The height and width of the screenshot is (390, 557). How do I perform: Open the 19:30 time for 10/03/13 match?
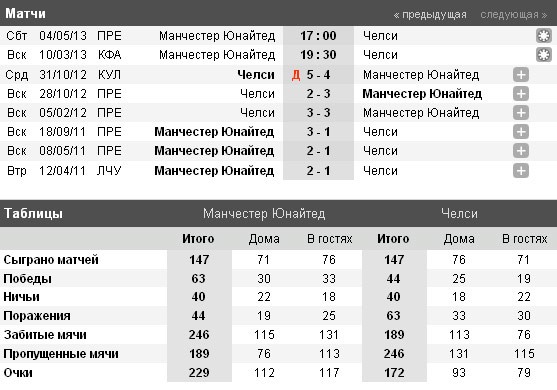[x=318, y=55]
